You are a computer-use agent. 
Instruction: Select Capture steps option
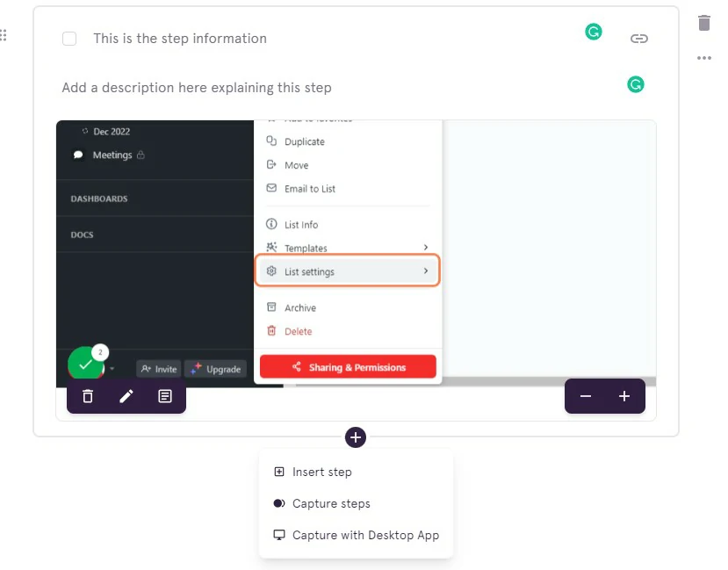point(331,503)
